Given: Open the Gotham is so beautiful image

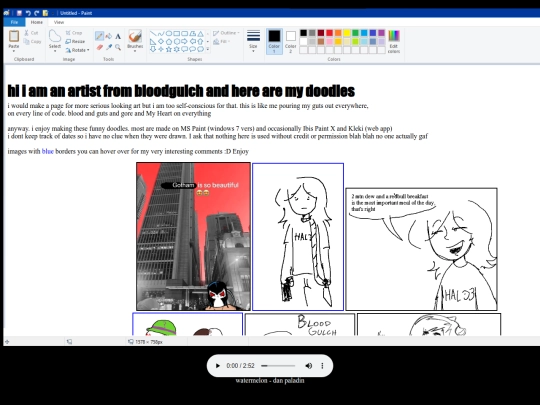Looking at the screenshot, I should pyautogui.click(x=194, y=237).
